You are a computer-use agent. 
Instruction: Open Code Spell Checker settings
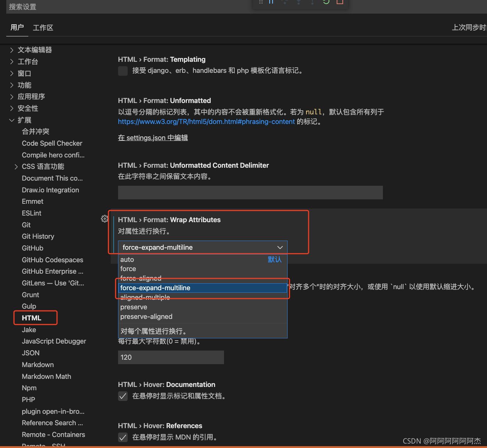click(x=52, y=143)
